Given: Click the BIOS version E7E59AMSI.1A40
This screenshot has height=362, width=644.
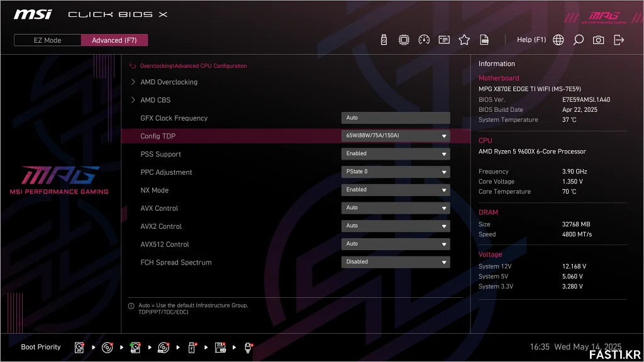Looking at the screenshot, I should tap(586, 100).
